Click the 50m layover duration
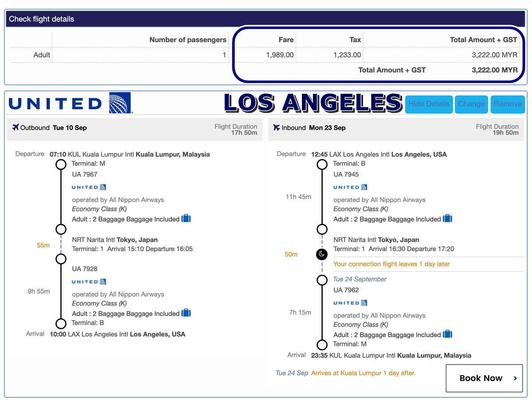The width and height of the screenshot is (532, 400). pos(291,254)
